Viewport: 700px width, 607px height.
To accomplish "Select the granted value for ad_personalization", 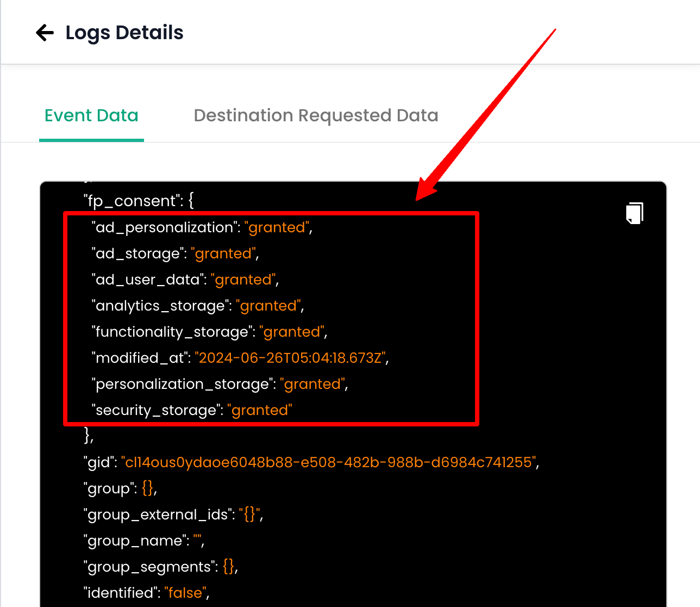I will coord(277,227).
